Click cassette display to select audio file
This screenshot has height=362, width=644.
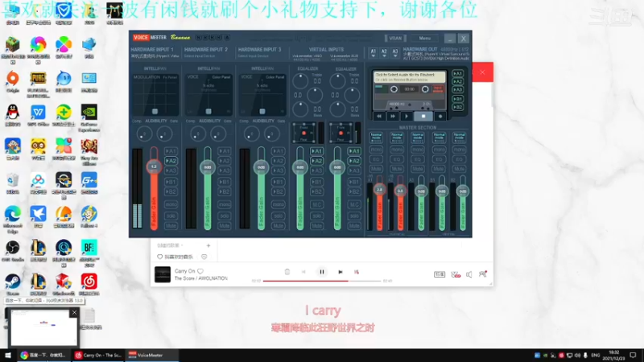pyautogui.click(x=409, y=76)
